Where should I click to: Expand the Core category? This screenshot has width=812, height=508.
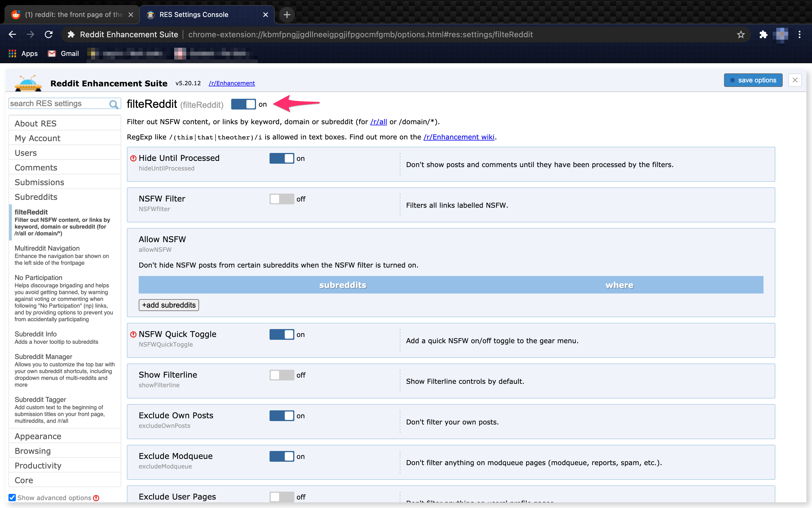coord(65,480)
